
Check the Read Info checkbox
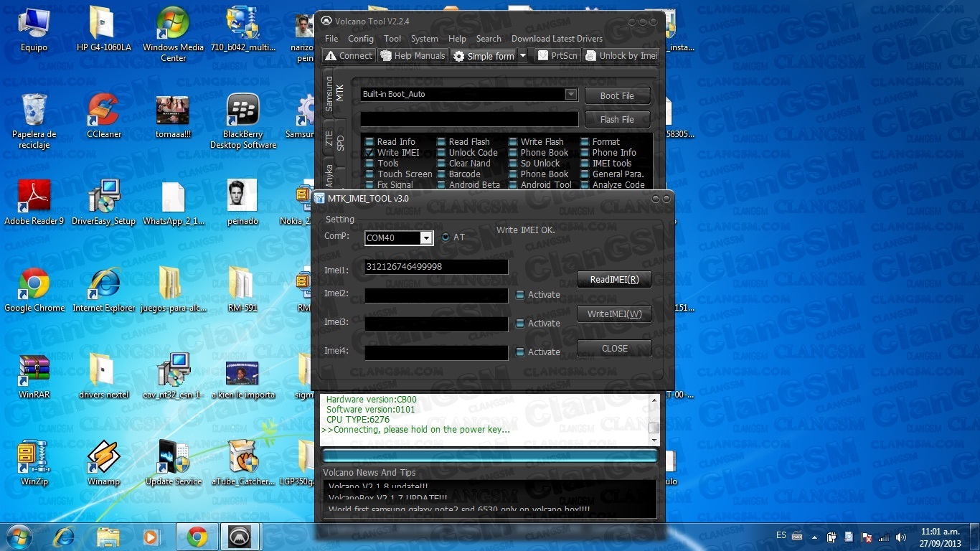(x=369, y=142)
